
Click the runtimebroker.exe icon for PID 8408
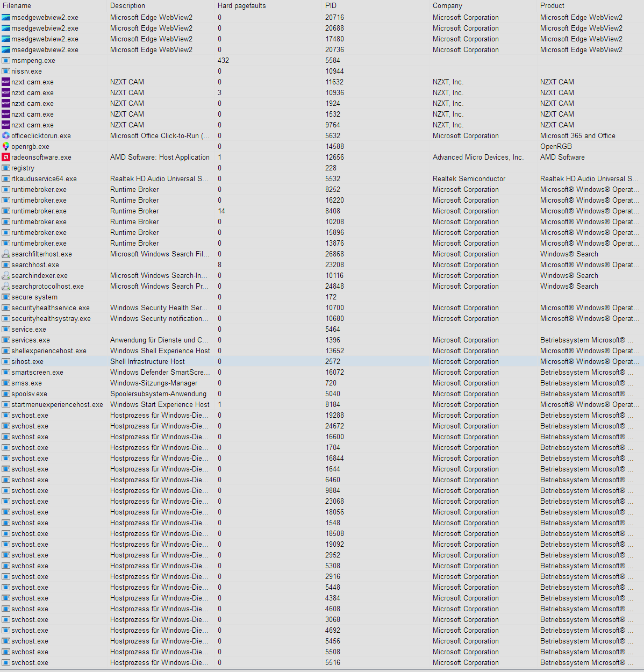click(6, 211)
